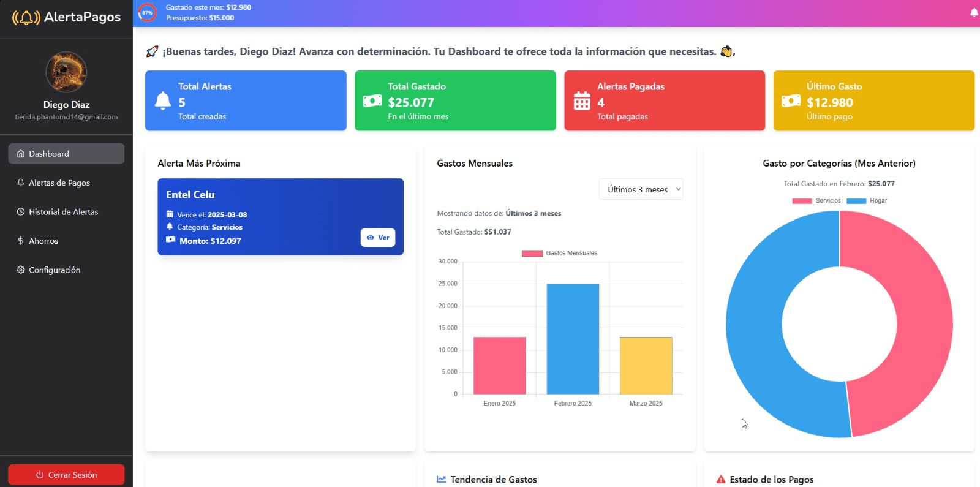Click the money icon beside Monto: $12.097
Viewport: 980px width, 487px height.
click(x=171, y=240)
